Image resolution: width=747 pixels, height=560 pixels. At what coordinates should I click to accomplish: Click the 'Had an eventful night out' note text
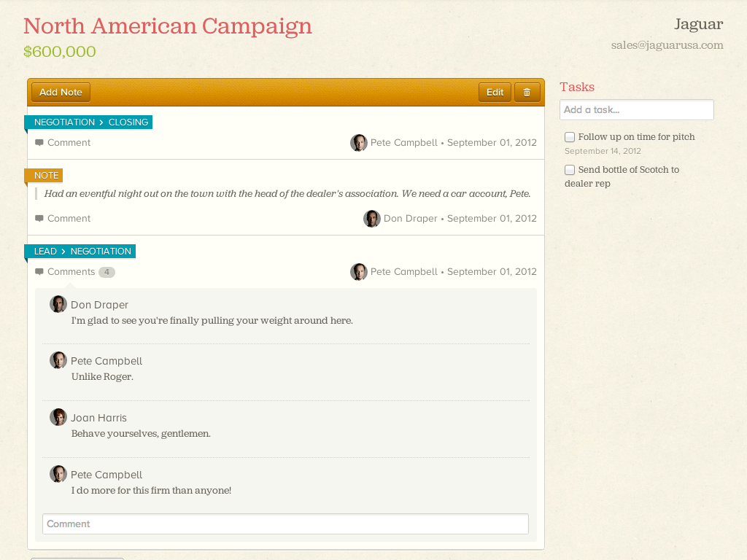pos(287,194)
